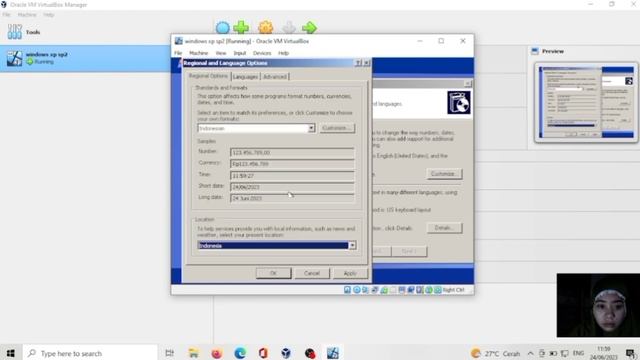Click the regional settings globe icon

(459, 102)
